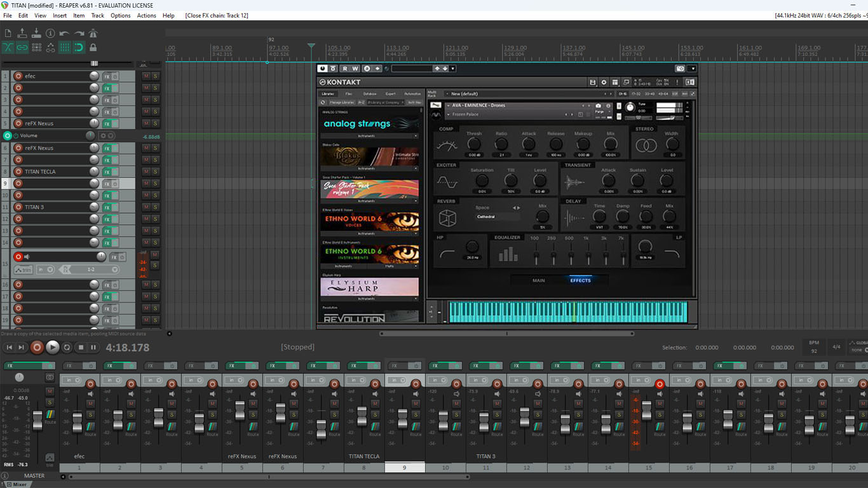Toggle transport Repeat loop button
Screen dimensions: 868x488
coord(67,348)
